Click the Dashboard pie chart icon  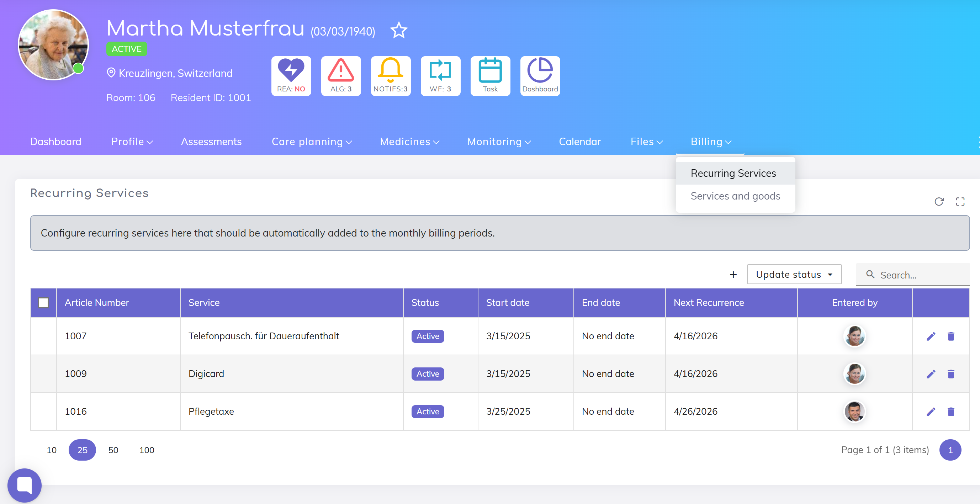coord(540,75)
